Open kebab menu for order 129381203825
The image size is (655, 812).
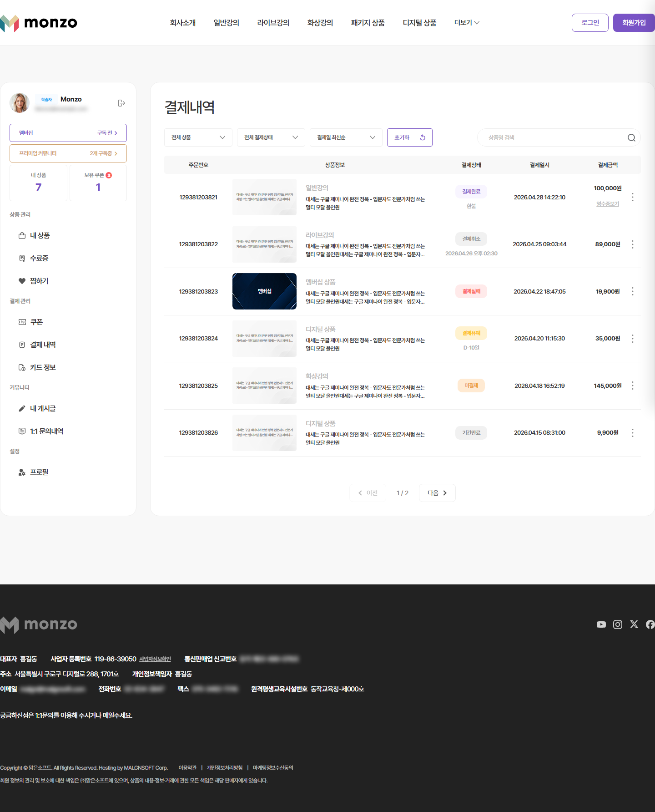coord(632,386)
